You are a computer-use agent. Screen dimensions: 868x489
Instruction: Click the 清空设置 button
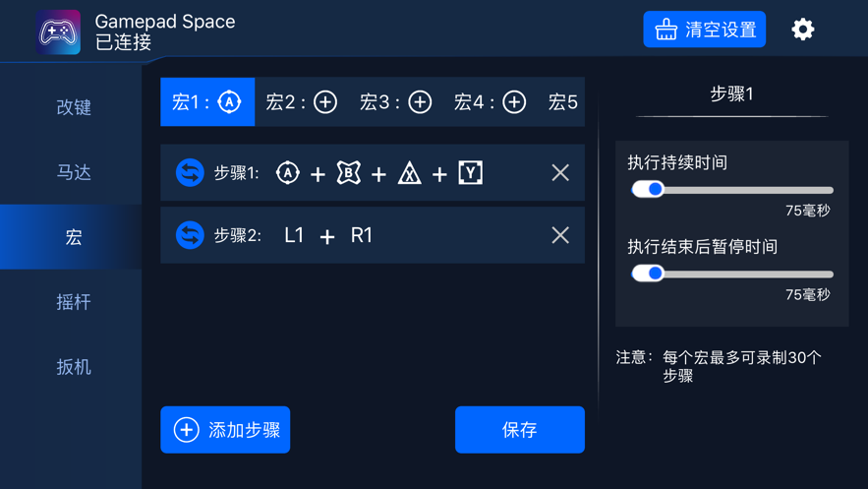pyautogui.click(x=705, y=30)
